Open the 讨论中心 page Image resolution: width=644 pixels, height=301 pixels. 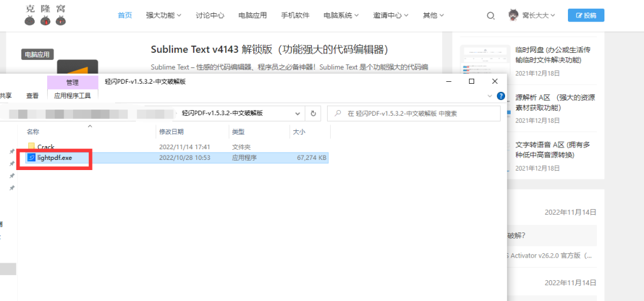(x=210, y=16)
